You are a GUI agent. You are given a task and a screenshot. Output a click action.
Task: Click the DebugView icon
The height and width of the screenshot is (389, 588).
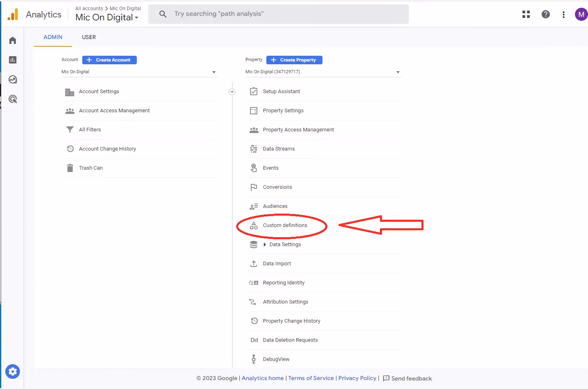click(254, 359)
